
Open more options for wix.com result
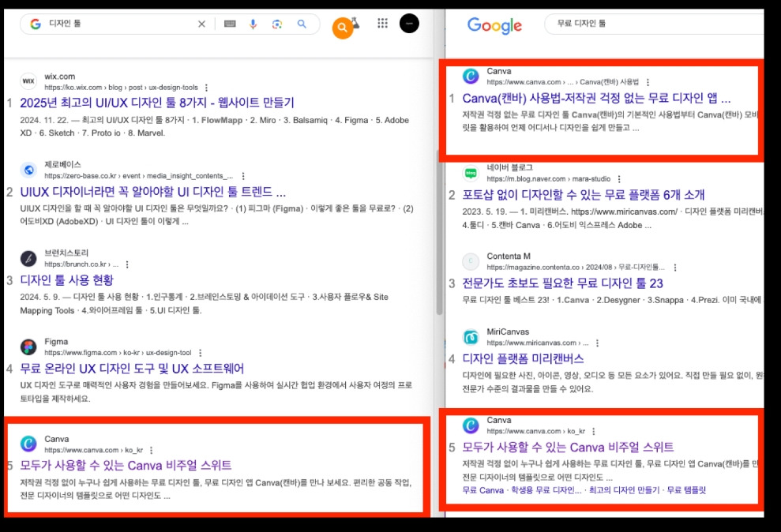206,88
